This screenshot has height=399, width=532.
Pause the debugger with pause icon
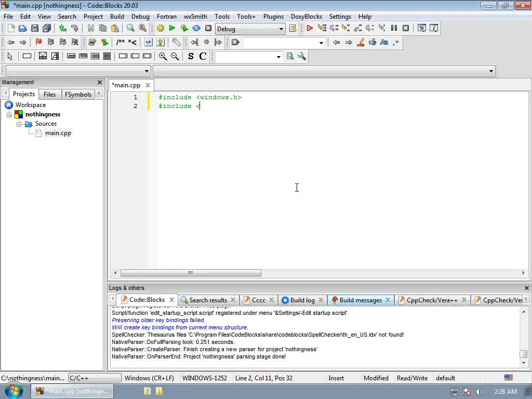394,28
